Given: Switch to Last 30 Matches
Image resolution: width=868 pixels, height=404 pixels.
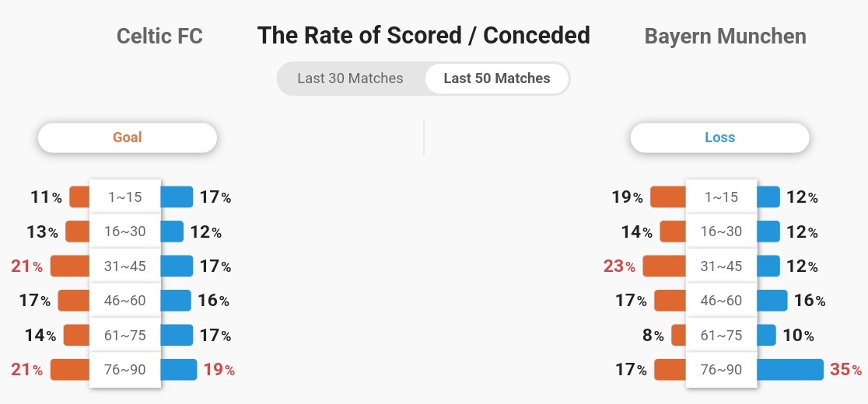Looking at the screenshot, I should (x=350, y=78).
